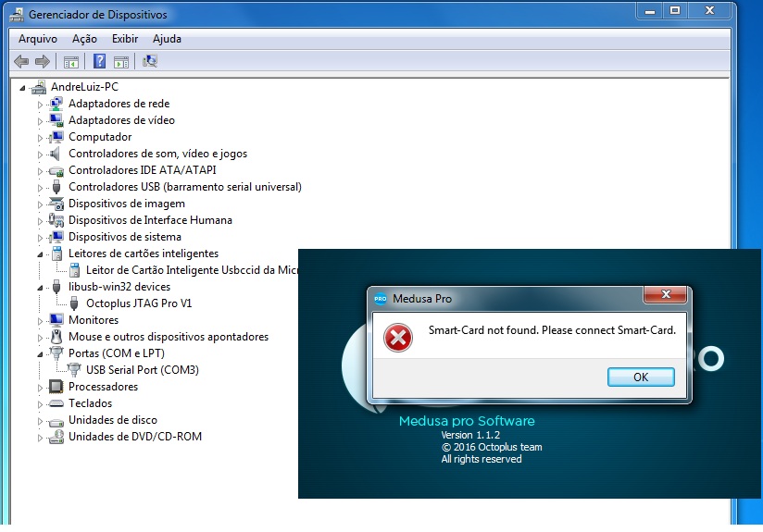Image resolution: width=763 pixels, height=532 pixels.
Task: Expand Adaptadores de vídeo category
Action: click(x=41, y=121)
